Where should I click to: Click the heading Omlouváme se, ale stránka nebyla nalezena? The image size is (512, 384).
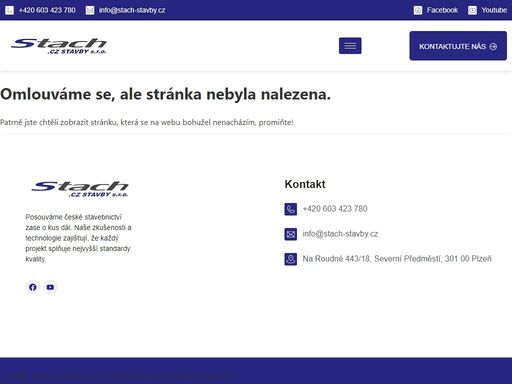(166, 94)
